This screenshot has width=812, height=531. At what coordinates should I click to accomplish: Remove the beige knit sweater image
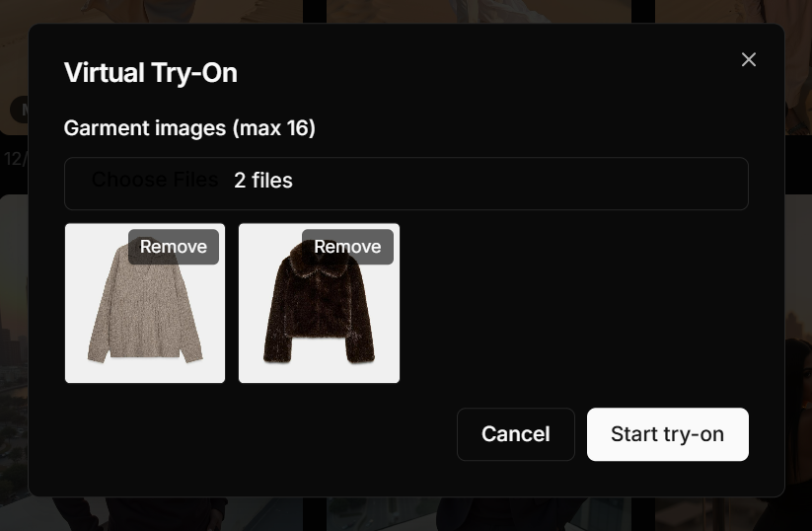point(174,247)
